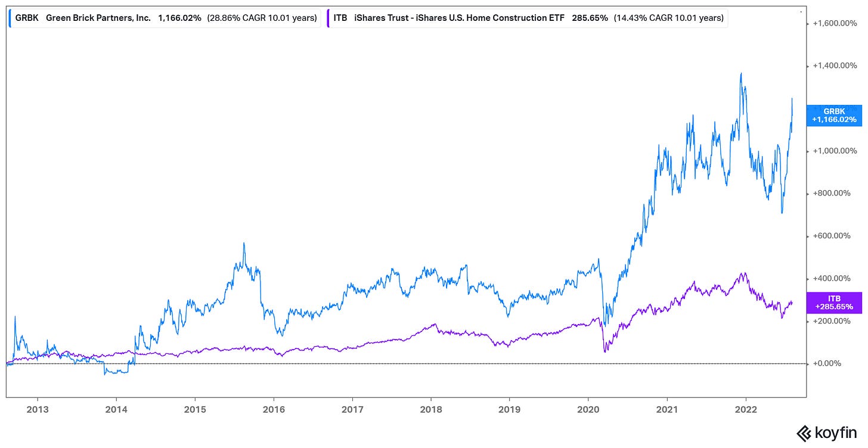
Task: Click the +600.00% y-axis label
Action: point(833,236)
